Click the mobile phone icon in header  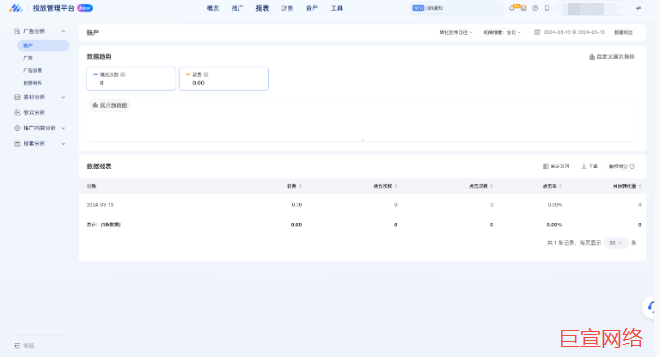(x=547, y=8)
